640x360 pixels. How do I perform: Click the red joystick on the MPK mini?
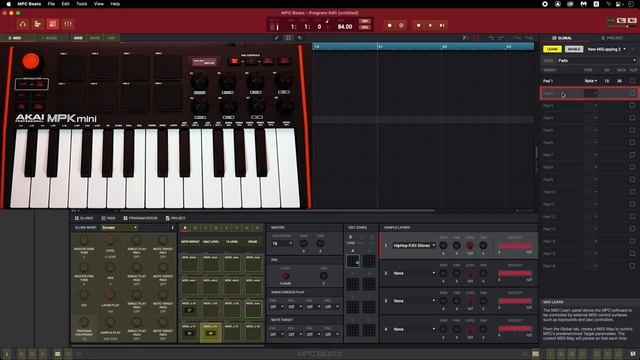(x=31, y=62)
